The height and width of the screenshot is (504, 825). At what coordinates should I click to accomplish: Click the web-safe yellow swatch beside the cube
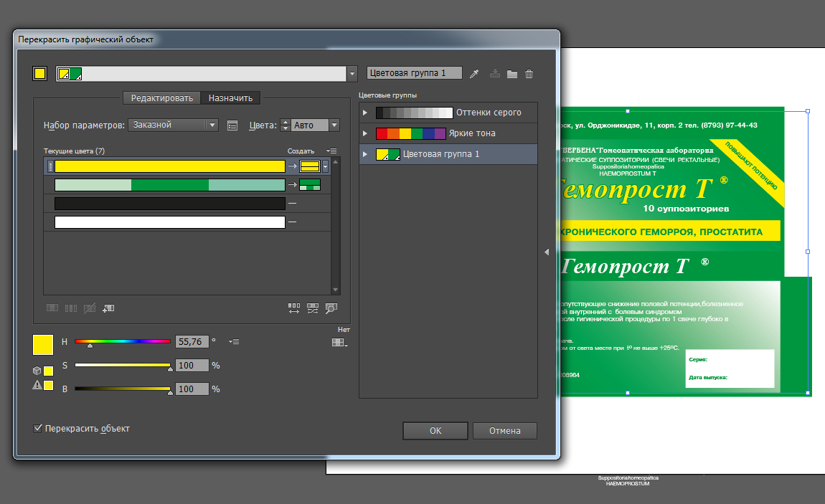click(x=48, y=371)
